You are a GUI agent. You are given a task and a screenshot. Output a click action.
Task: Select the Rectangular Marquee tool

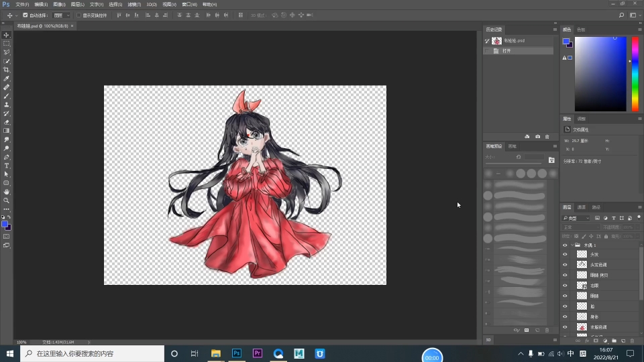(7, 44)
